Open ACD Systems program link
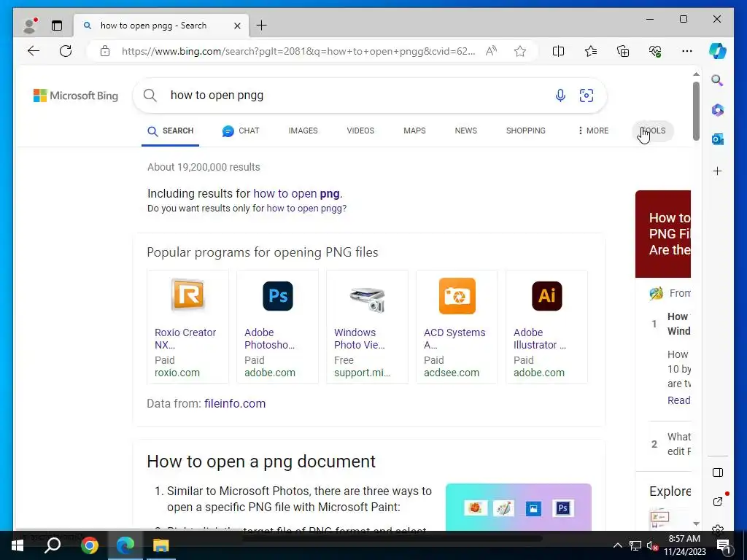Screen dimensions: 747x560 point(454,338)
